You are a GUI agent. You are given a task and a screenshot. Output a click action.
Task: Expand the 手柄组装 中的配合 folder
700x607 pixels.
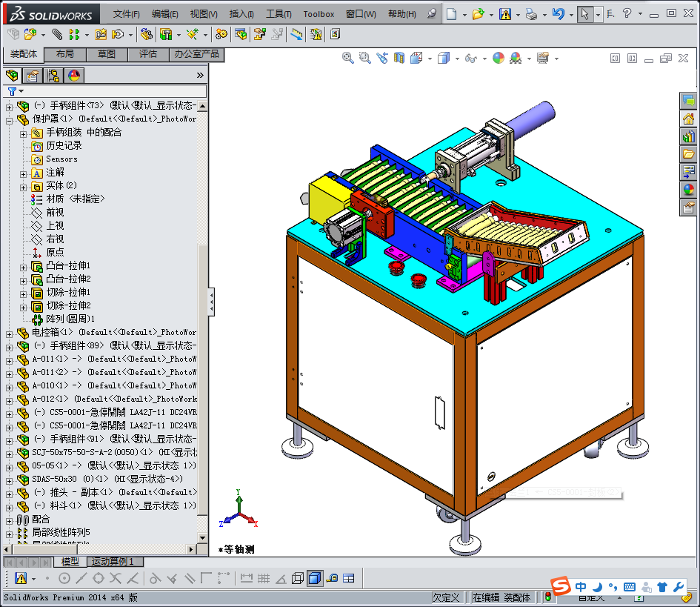pos(23,134)
